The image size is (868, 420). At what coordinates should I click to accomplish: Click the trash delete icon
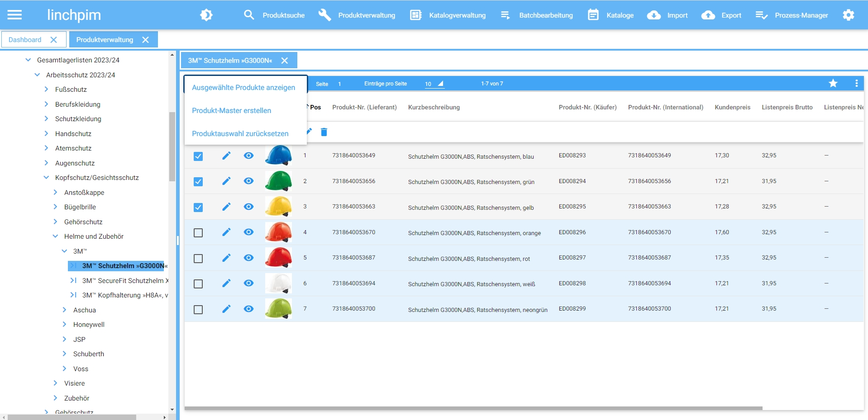coord(324,132)
